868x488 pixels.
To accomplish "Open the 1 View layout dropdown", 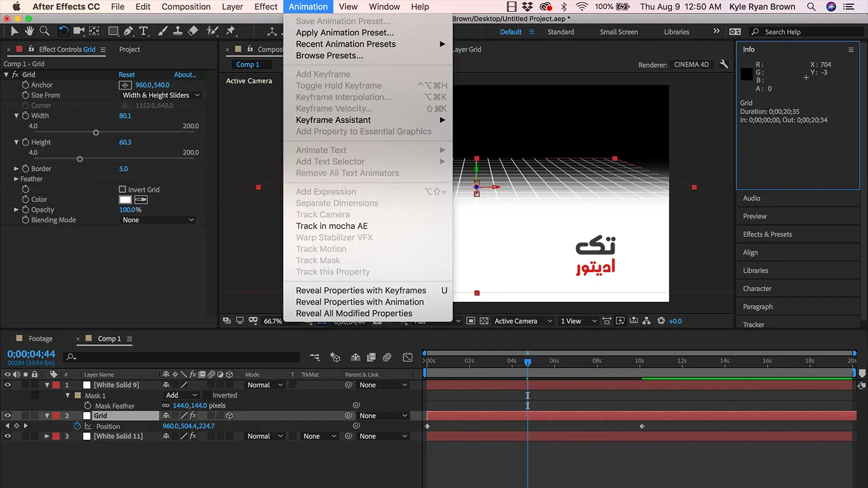I will point(578,321).
